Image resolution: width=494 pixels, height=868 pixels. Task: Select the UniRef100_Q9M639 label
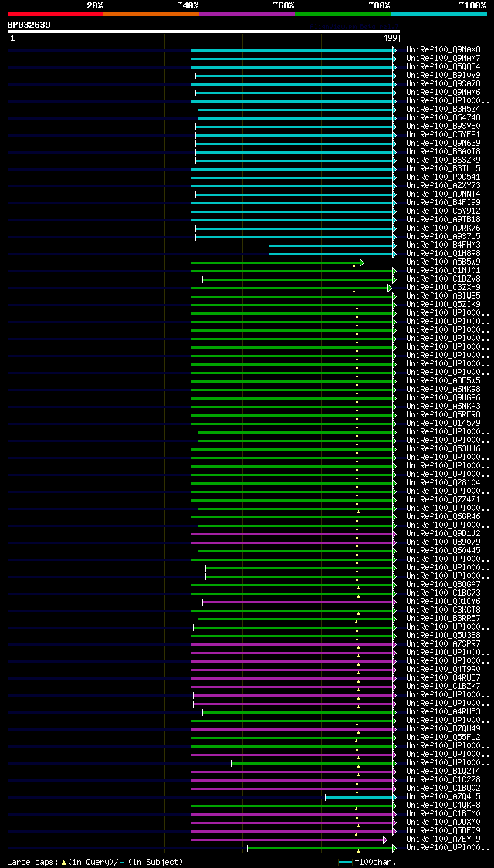[x=443, y=144]
